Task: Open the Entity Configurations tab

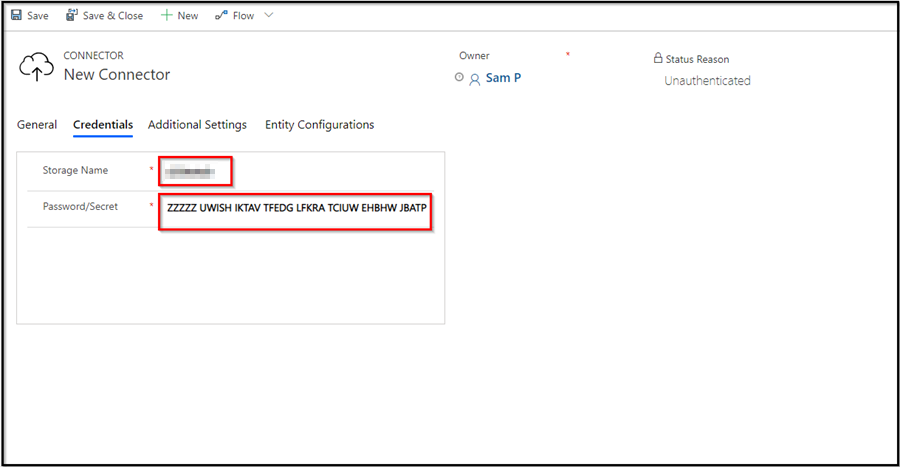Action: (319, 125)
